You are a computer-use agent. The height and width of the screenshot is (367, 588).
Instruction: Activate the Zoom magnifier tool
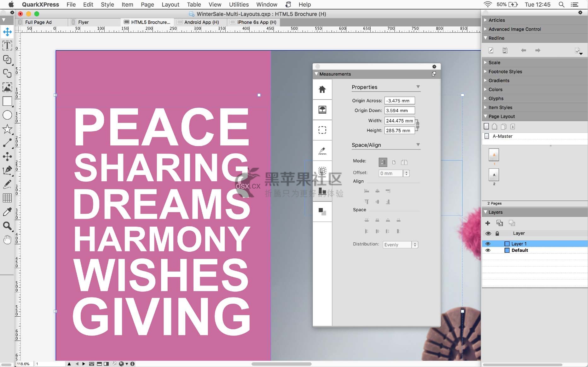[x=7, y=226]
